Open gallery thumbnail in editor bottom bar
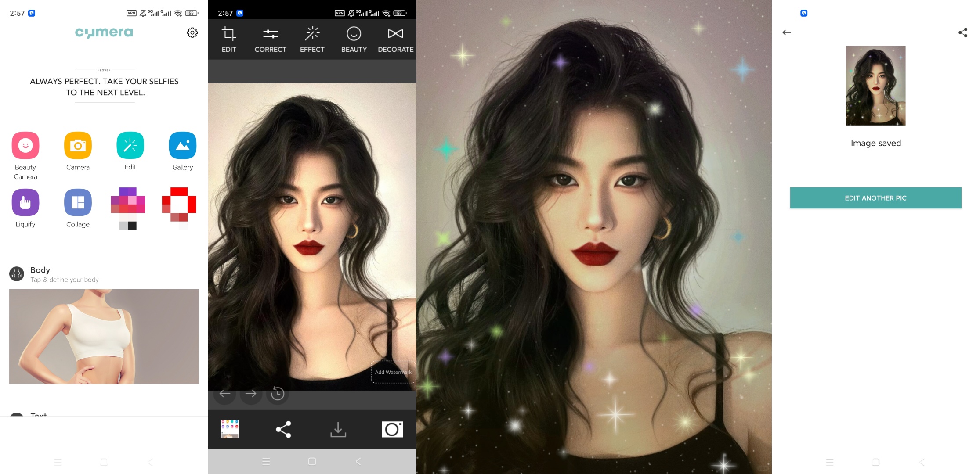The height and width of the screenshot is (474, 980). 230,429
